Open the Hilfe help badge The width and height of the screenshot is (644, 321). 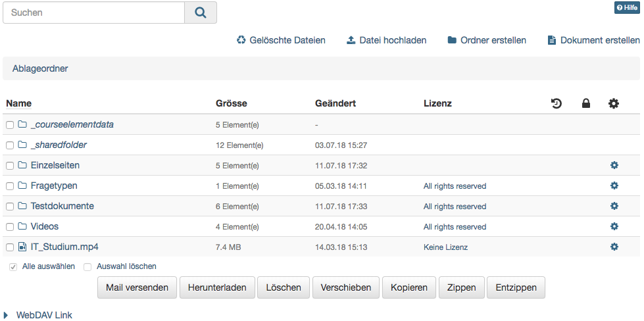[x=626, y=7]
